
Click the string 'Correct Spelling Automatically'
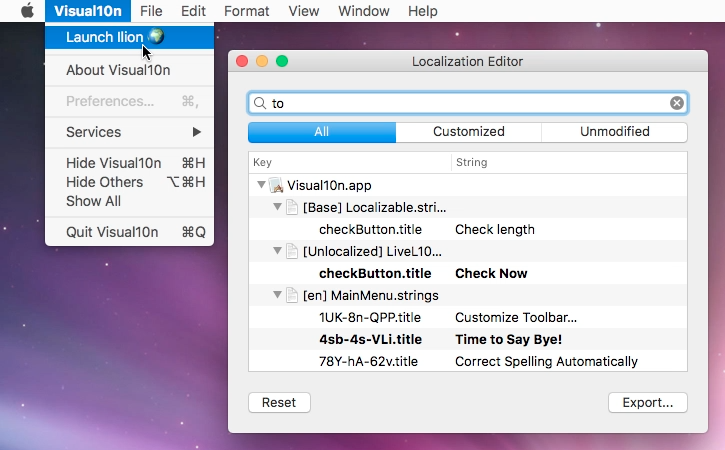(547, 361)
